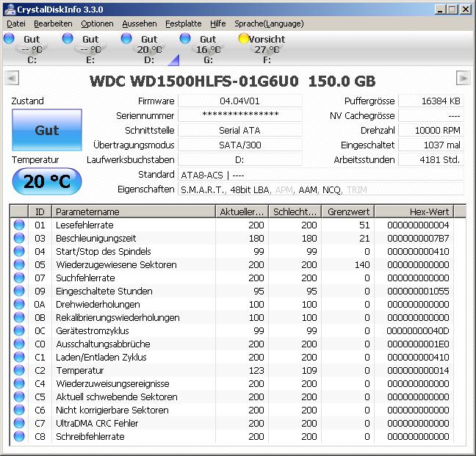The width and height of the screenshot is (476, 456).
Task: Select Beschleunigungszeit parameter name
Action: [x=96, y=239]
